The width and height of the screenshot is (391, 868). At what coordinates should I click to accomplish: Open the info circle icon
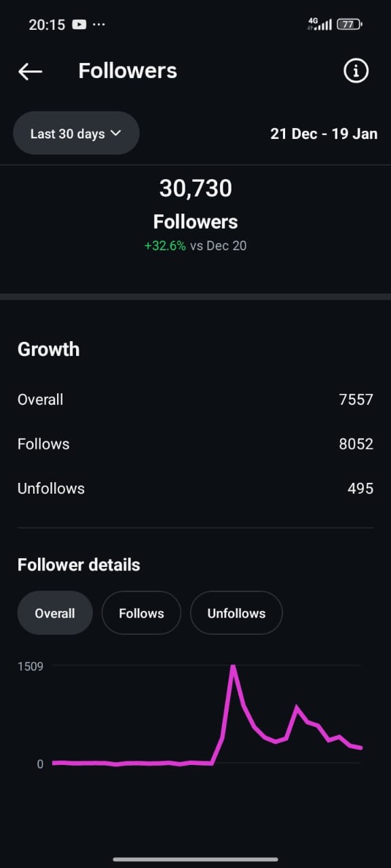[x=356, y=71]
